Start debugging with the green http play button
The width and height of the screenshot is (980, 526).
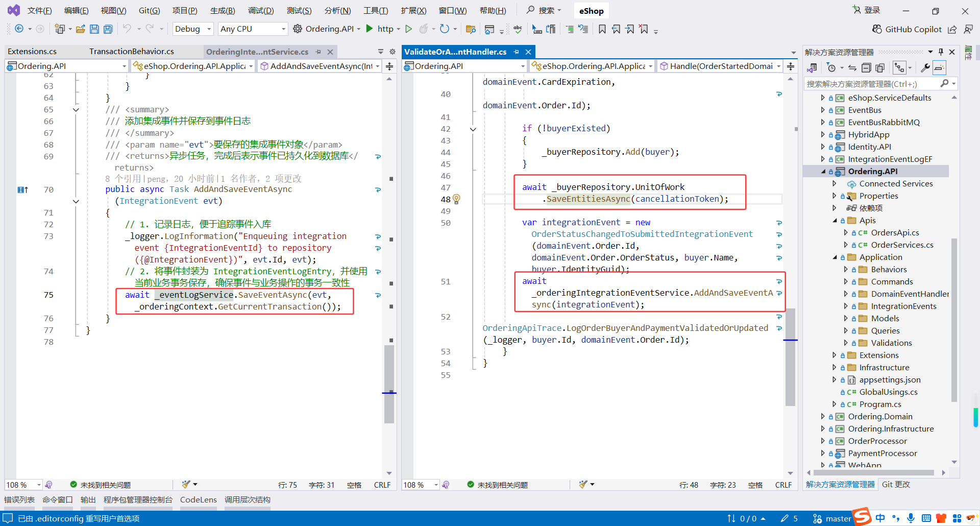tap(370, 29)
